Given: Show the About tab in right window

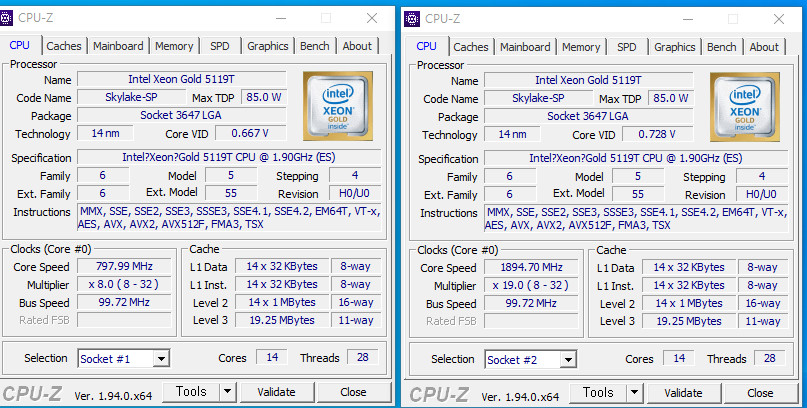Looking at the screenshot, I should pos(764,47).
